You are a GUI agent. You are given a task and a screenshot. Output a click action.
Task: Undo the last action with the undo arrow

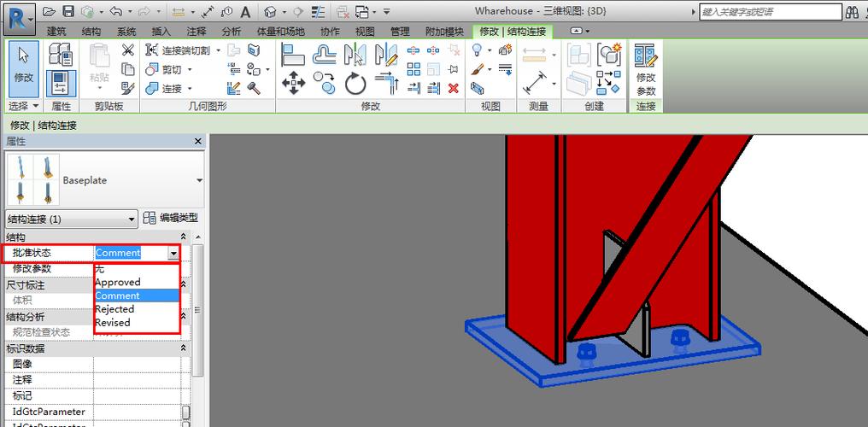[x=115, y=11]
